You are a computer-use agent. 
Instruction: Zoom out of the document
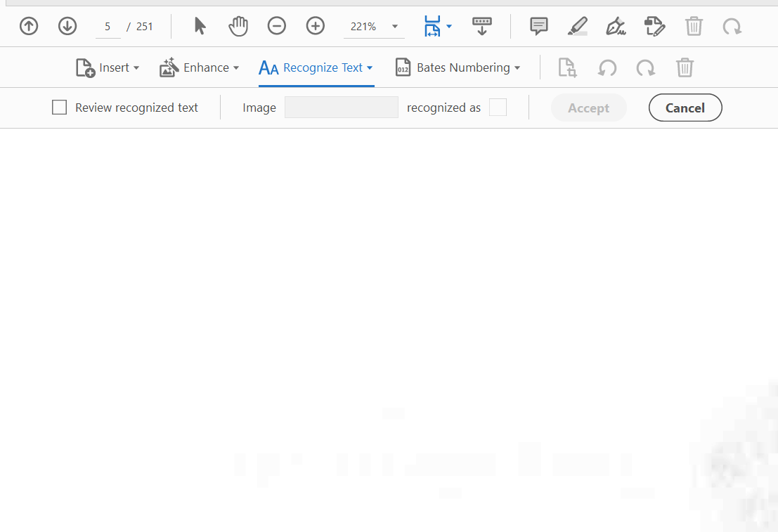tap(276, 26)
